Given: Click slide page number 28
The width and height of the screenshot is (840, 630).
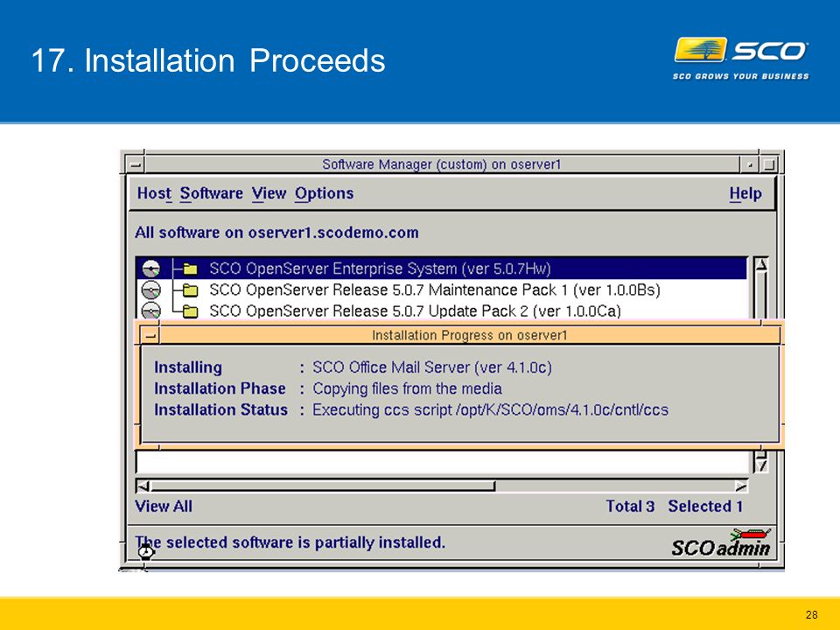Looking at the screenshot, I should coord(812,614).
